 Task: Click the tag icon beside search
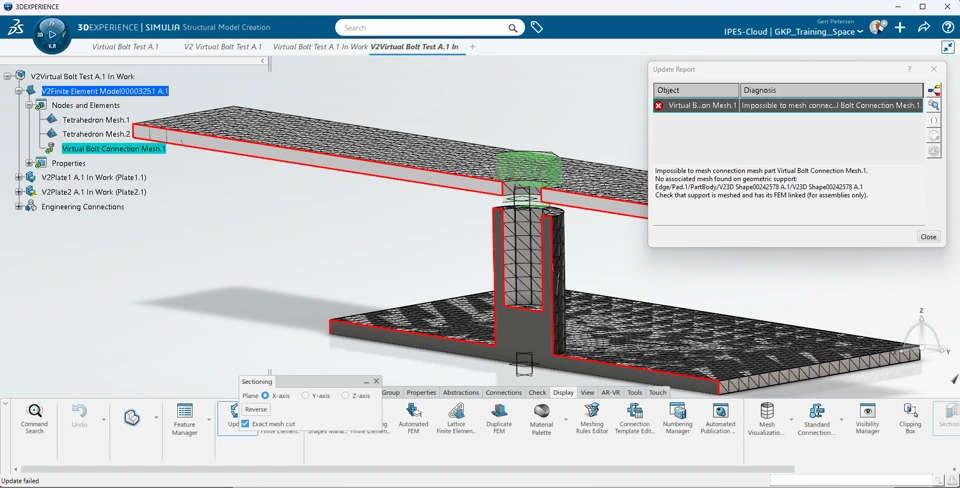(x=537, y=28)
